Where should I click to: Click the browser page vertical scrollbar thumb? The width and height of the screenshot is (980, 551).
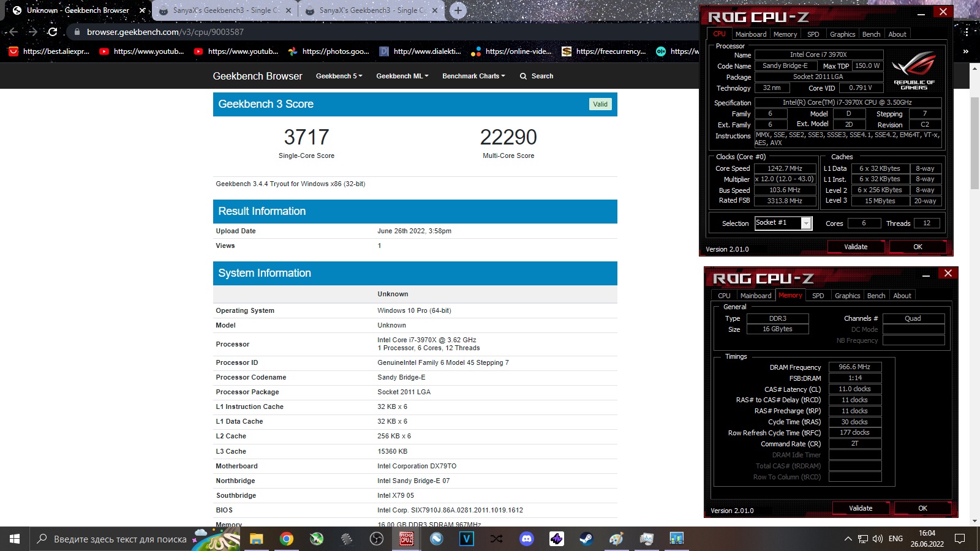(x=974, y=142)
